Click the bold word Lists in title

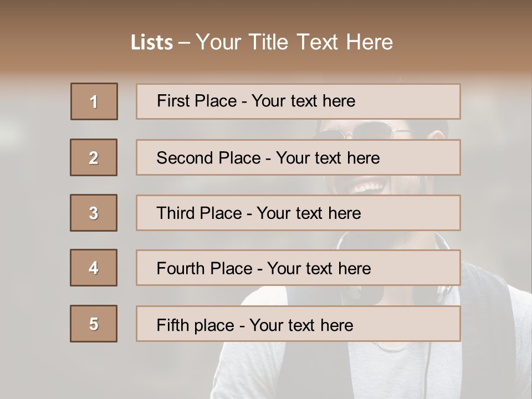[152, 43]
